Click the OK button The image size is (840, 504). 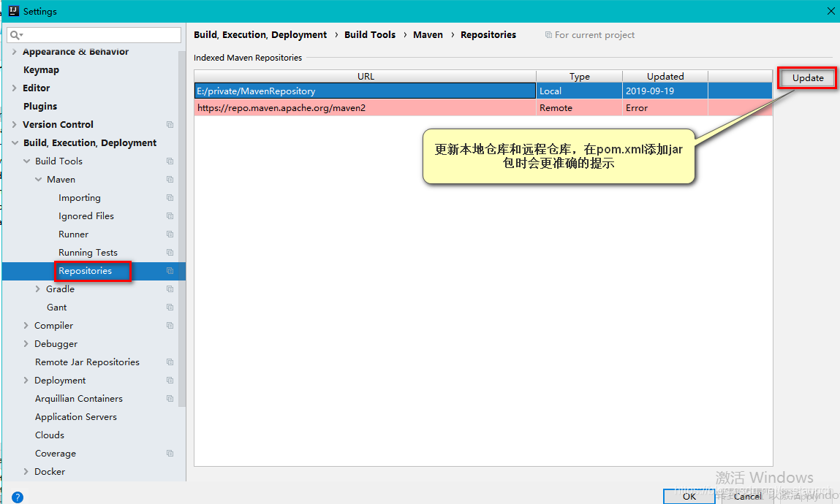tap(689, 496)
